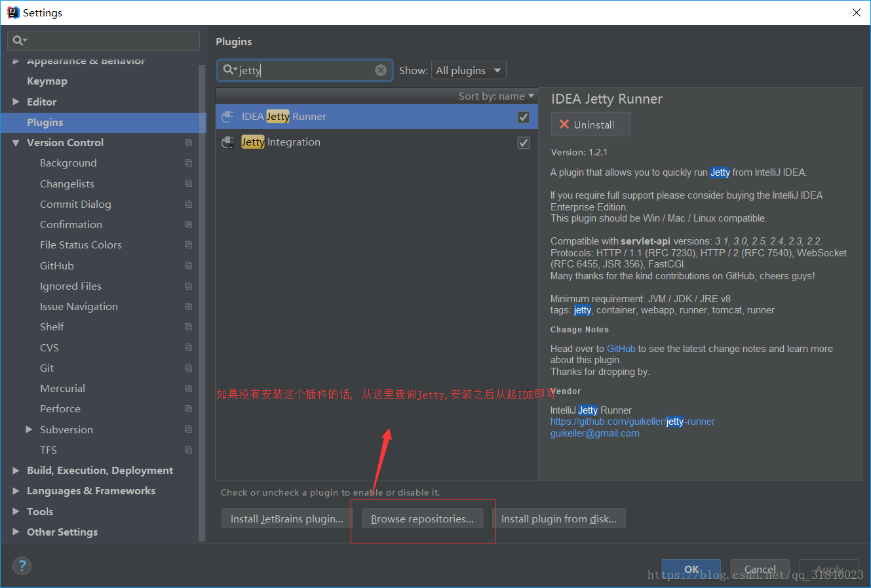Open the guikeller jetty-runner GitHub URL

[x=632, y=421]
